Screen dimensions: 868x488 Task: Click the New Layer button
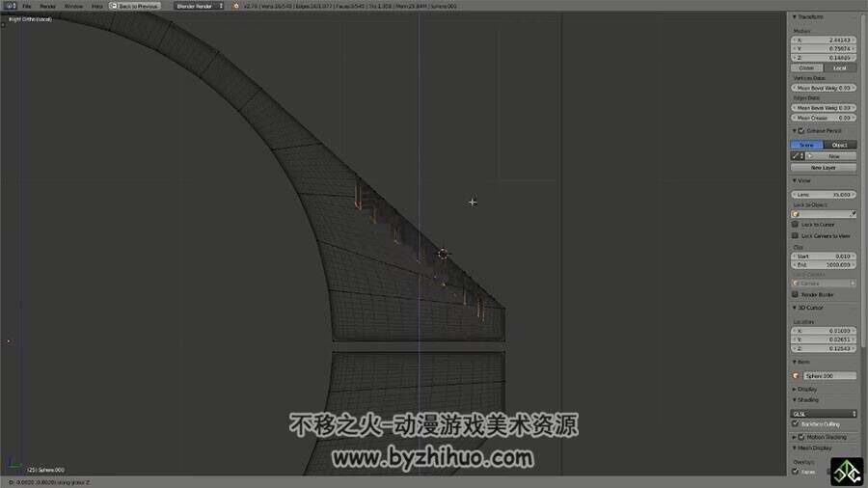[824, 168]
